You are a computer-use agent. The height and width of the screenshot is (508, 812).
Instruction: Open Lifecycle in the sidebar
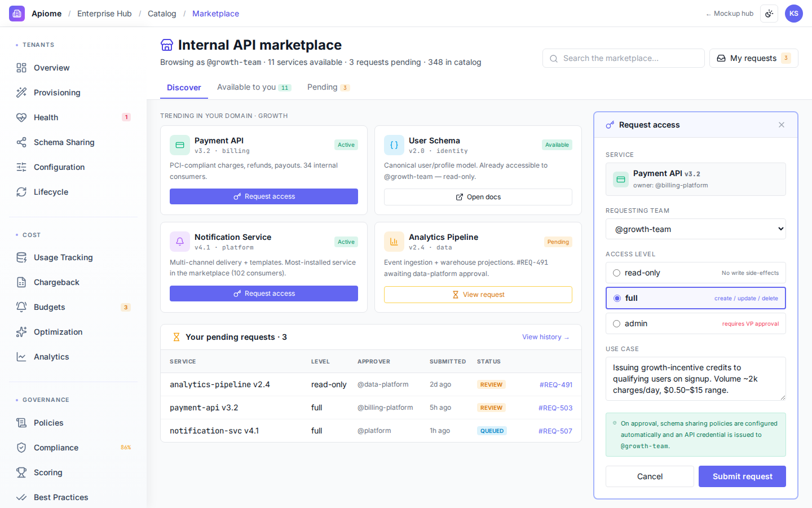coord(73,192)
